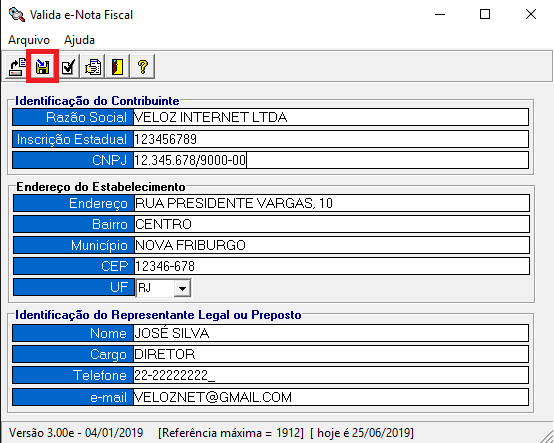Click the yellow question mark help icon
This screenshot has height=443, width=554.
(x=143, y=66)
